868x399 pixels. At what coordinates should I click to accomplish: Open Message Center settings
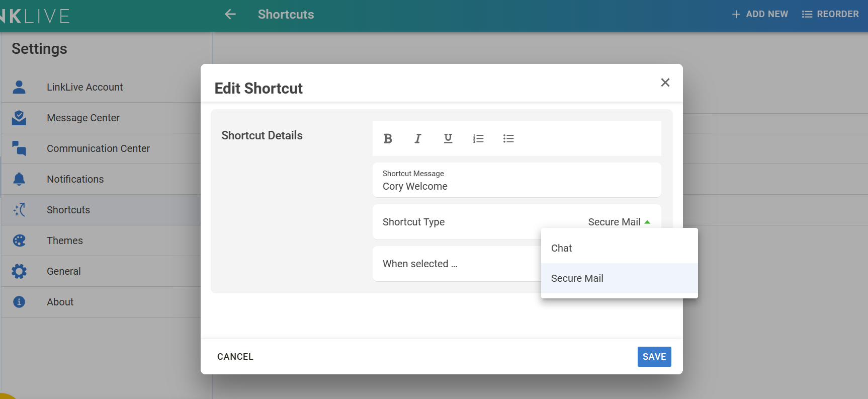(83, 118)
